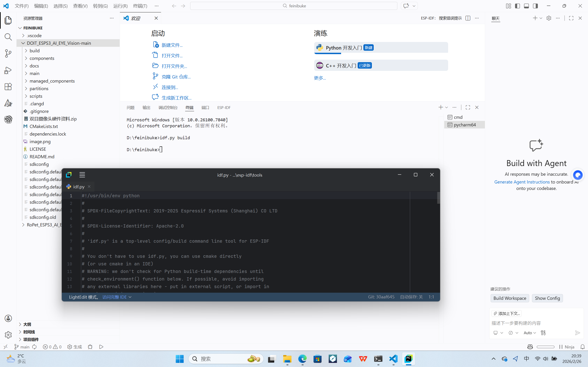Click Generate Agent Instructions link
Image resolution: width=588 pixels, height=367 pixels.
(522, 182)
